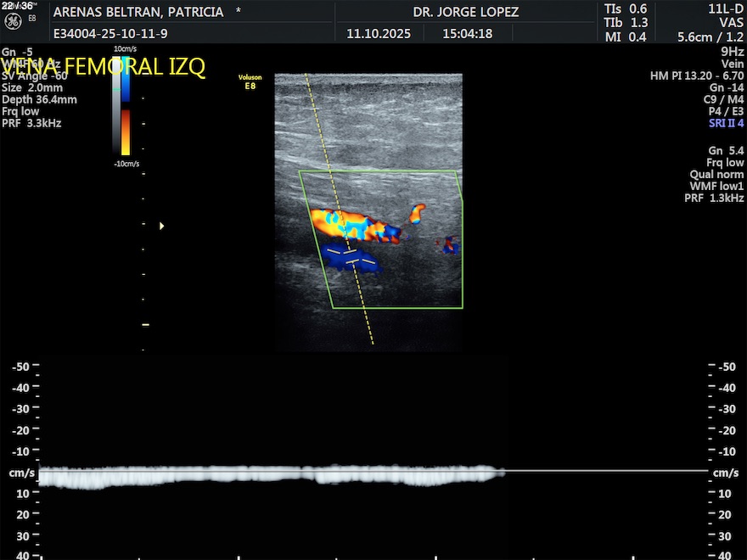
Task: Click the grayscale map bar
Action: (116, 110)
